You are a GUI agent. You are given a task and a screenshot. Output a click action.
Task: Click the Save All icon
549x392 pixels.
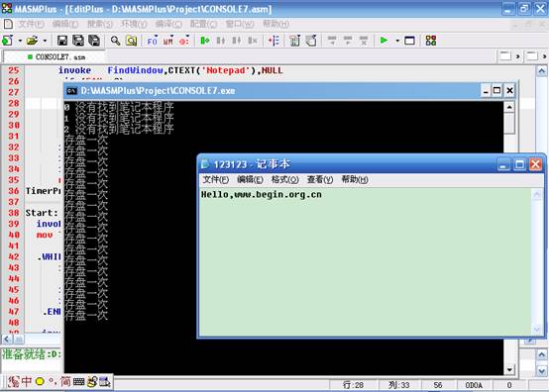tap(78, 41)
